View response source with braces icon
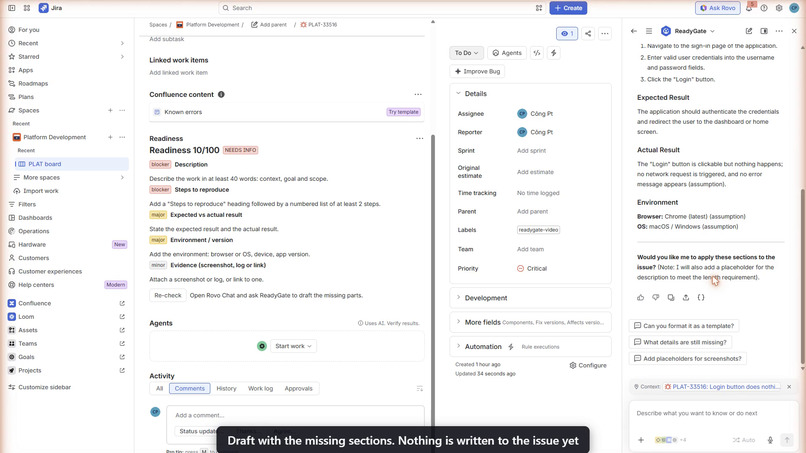This screenshot has width=806, height=453. [x=701, y=297]
